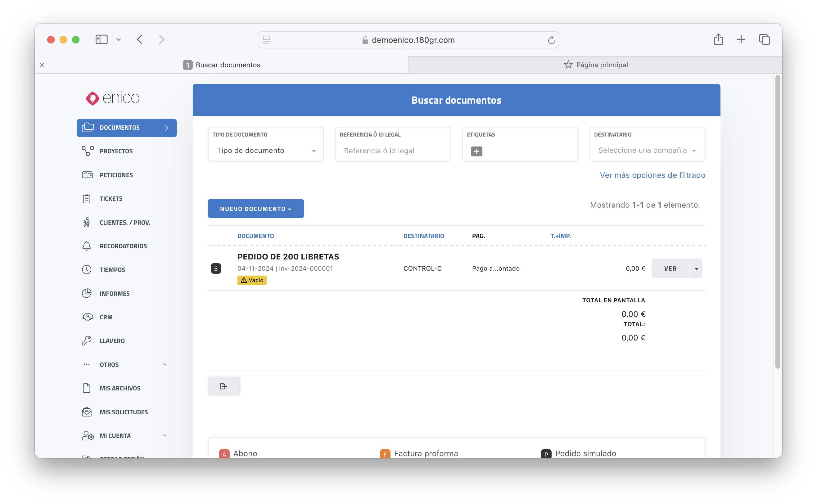Focus the Referencia ó id legal field
Image resolution: width=817 pixels, height=504 pixels.
pyautogui.click(x=393, y=151)
